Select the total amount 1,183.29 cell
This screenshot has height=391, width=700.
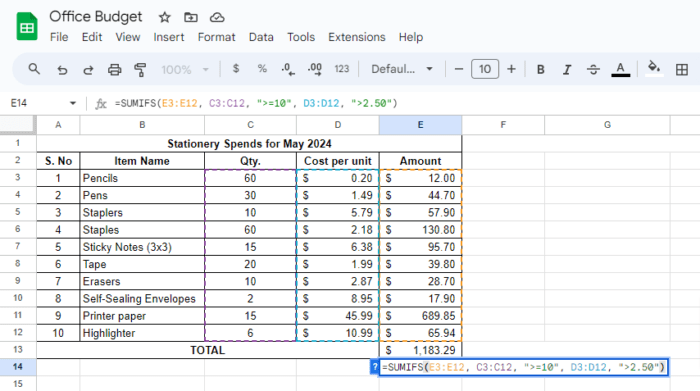click(421, 350)
